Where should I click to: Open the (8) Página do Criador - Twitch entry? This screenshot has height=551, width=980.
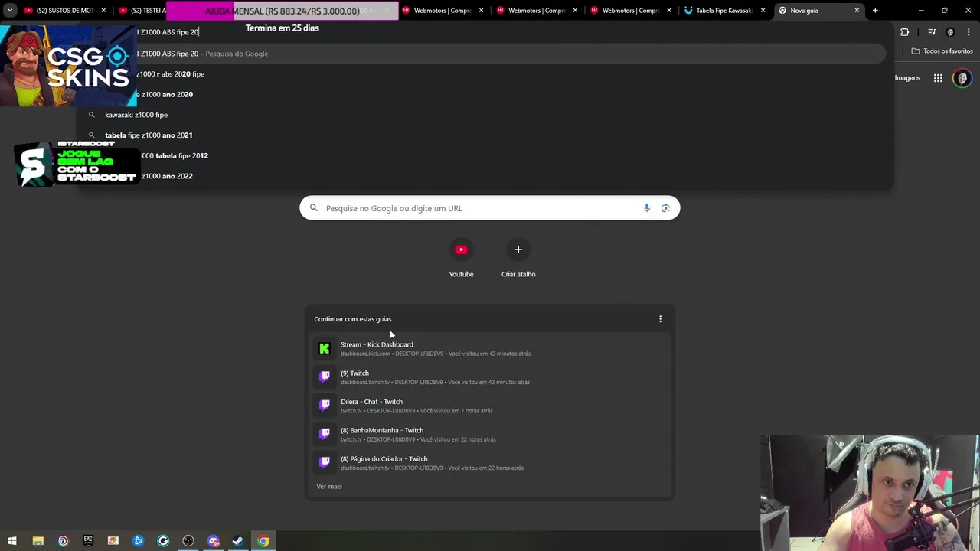490,463
